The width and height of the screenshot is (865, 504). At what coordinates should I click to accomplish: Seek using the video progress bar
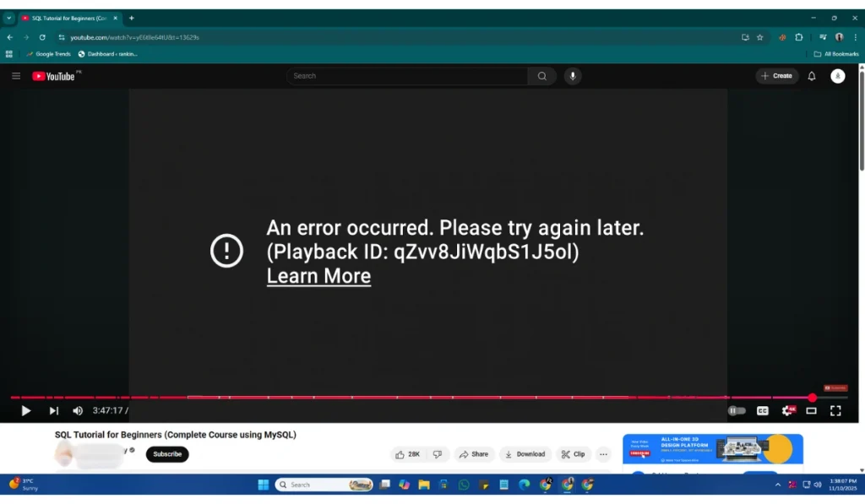coord(422,397)
